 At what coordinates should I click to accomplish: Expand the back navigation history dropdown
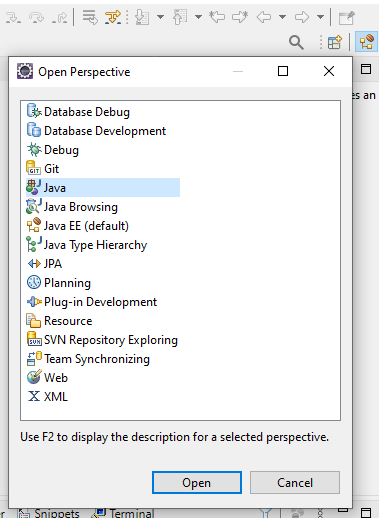(282, 17)
